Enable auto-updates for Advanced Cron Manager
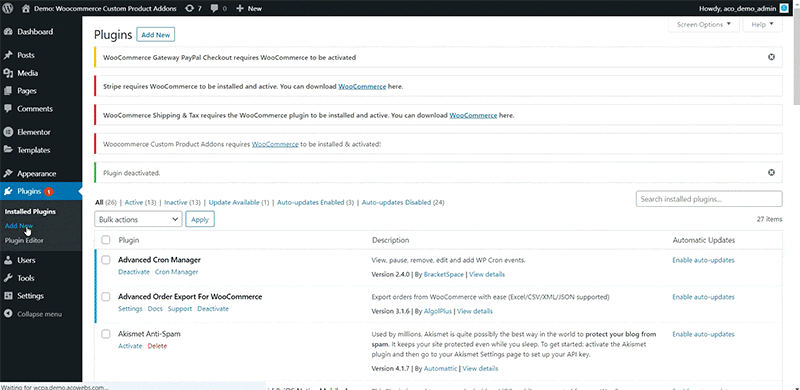 click(703, 260)
